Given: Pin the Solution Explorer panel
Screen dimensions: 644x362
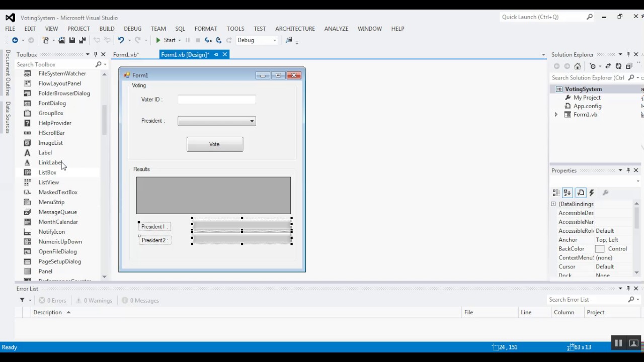Looking at the screenshot, I should [628, 54].
